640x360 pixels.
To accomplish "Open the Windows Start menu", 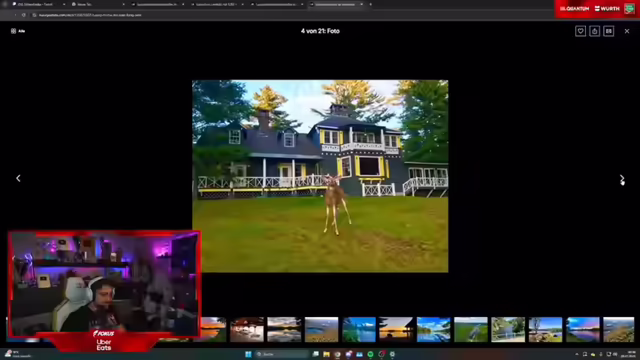I will point(248,354).
